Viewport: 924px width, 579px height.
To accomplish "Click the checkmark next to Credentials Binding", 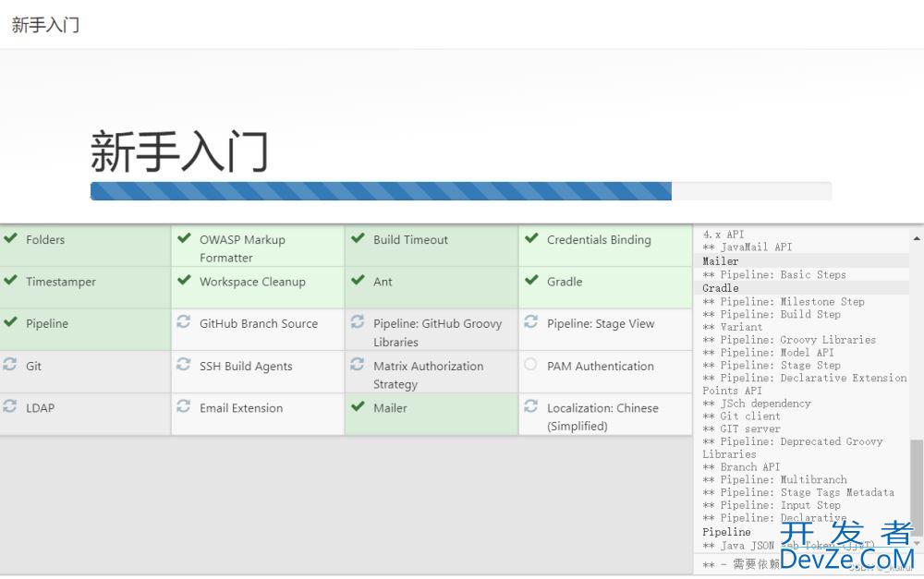I will [x=531, y=238].
